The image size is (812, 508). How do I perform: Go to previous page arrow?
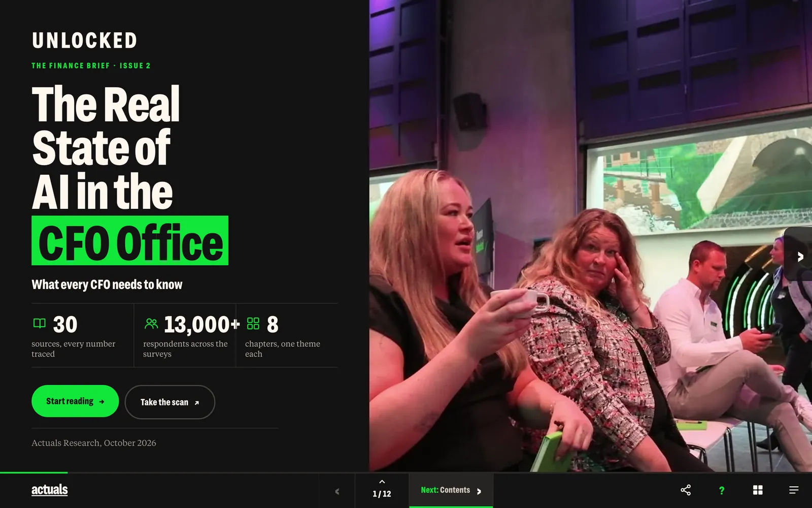click(x=337, y=491)
